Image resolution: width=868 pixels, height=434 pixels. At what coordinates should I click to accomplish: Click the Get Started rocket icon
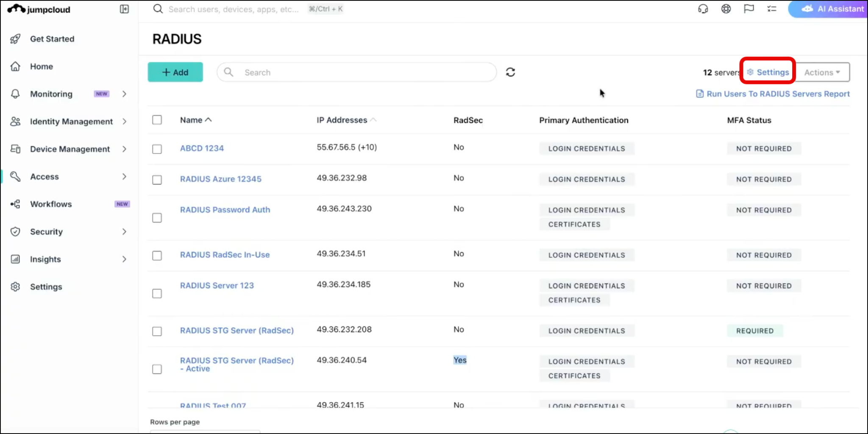coord(15,39)
